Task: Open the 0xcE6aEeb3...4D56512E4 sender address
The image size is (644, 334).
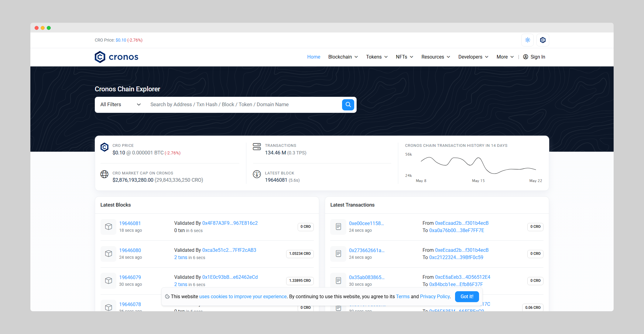Action: pyautogui.click(x=463, y=277)
